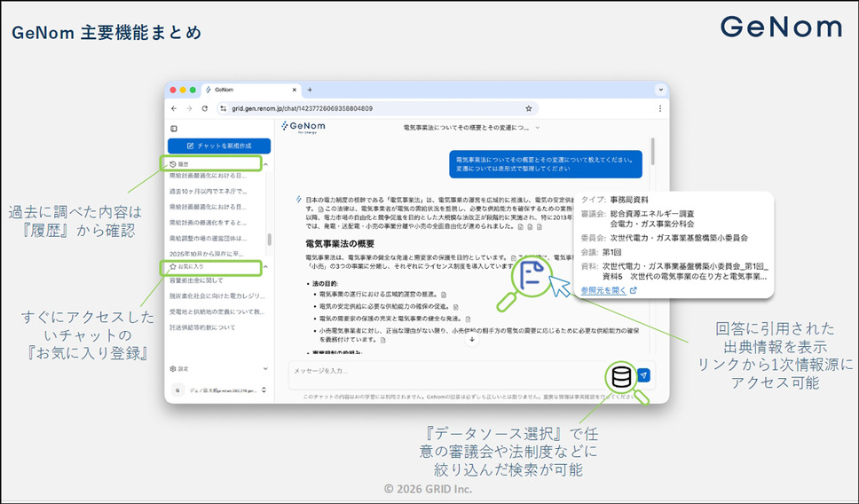
Task: Send the message with the paper-plane button
Action: pos(643,375)
